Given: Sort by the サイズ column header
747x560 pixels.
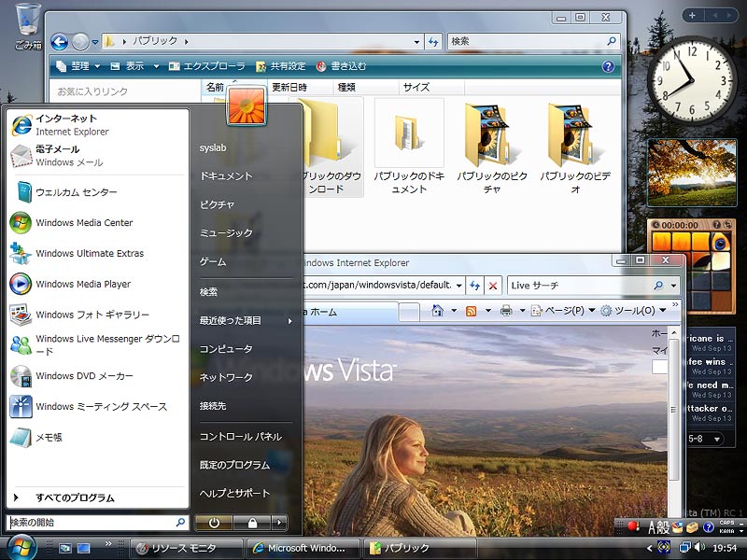Looking at the screenshot, I should (431, 87).
